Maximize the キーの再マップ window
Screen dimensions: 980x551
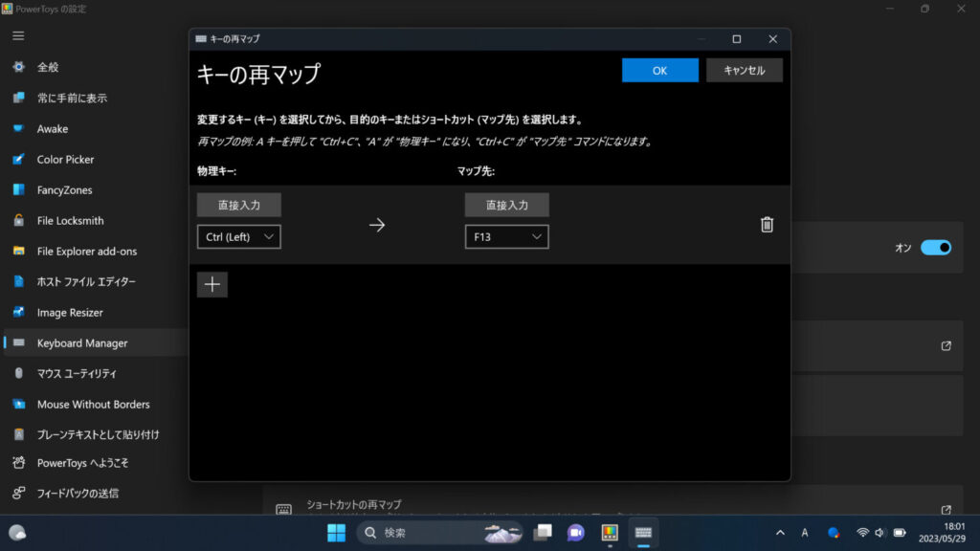[x=737, y=38]
